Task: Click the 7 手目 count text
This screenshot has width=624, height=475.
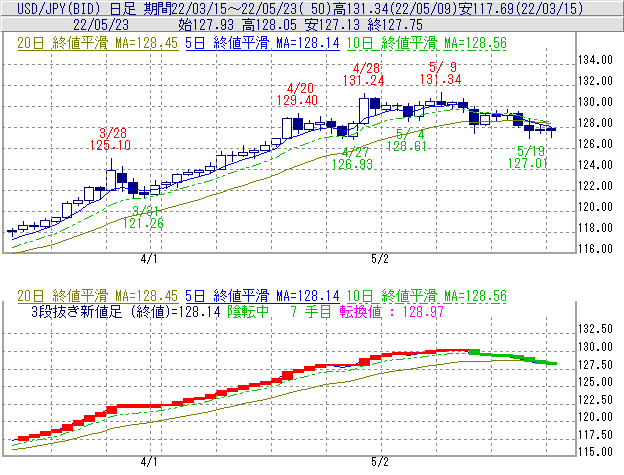Action: point(311,311)
